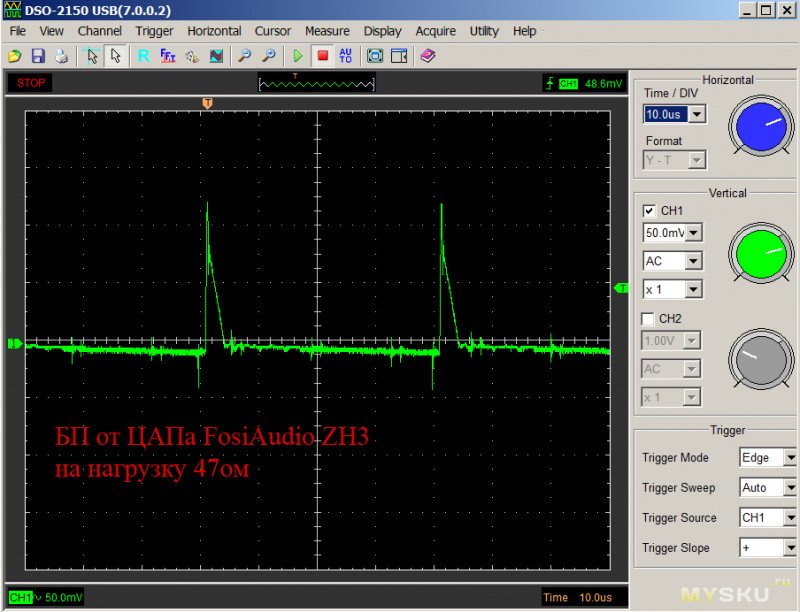Expand the Time / DIV dropdown
This screenshot has height=612, width=800.
click(x=697, y=115)
